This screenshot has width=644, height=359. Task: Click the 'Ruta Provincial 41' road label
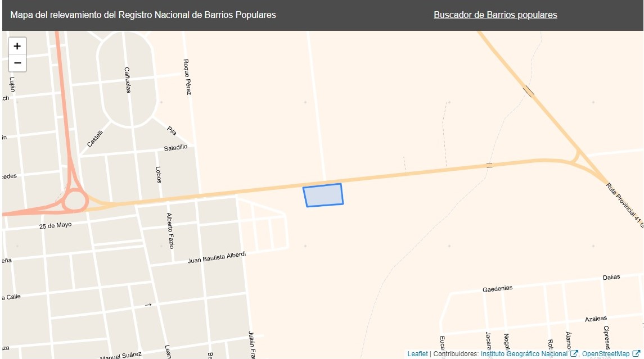(x=623, y=204)
